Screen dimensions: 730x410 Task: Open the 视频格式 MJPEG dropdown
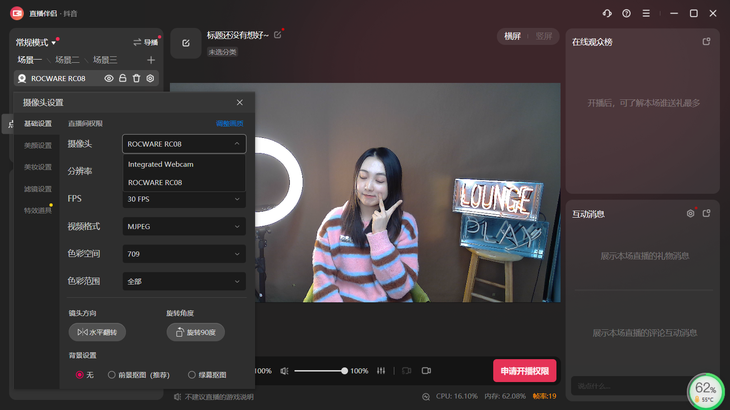click(x=184, y=227)
